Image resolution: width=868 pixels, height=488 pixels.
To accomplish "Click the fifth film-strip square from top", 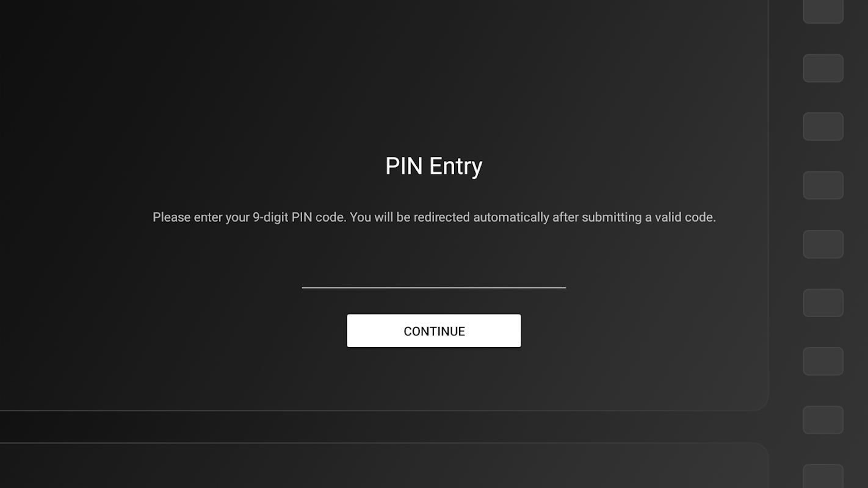I will [x=823, y=244].
